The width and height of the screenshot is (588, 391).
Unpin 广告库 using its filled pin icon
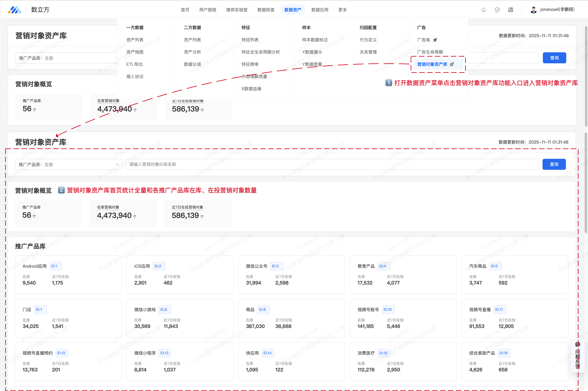pos(435,40)
